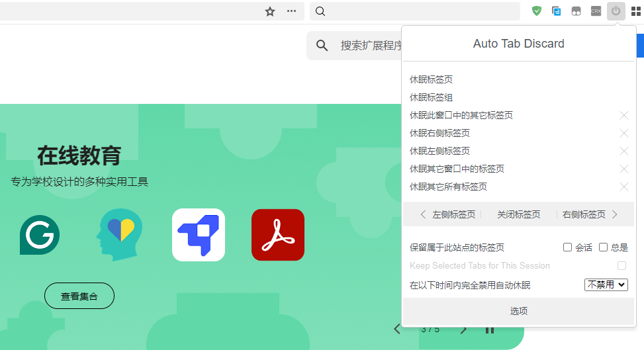This screenshot has width=644, height=352.
Task: Open the three-dot page actions menu
Action: click(x=292, y=11)
